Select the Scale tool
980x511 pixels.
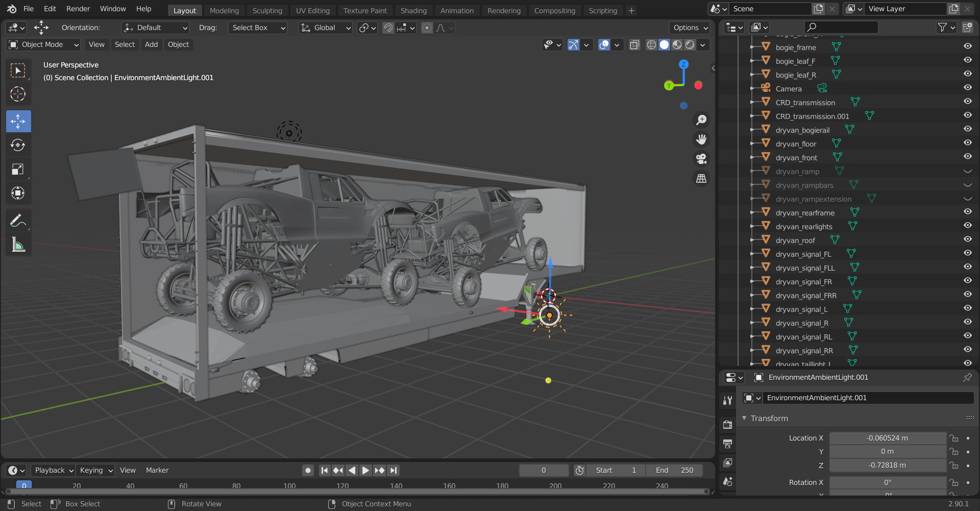tap(18, 169)
